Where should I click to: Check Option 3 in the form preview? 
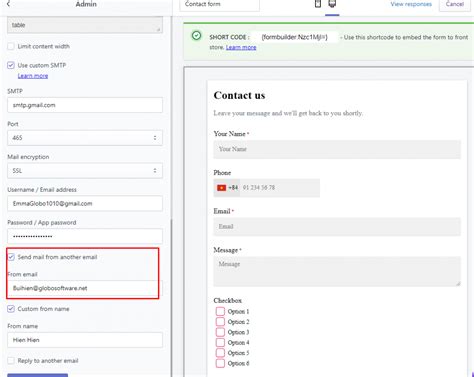[220, 332]
